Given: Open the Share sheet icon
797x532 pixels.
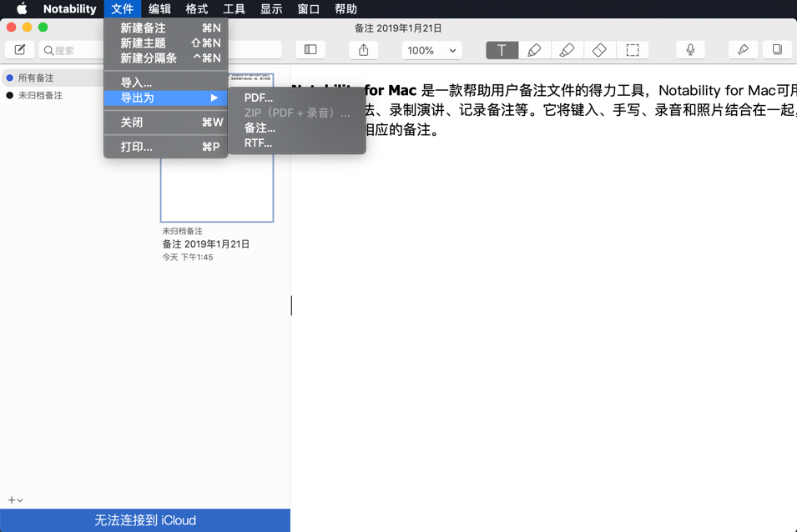Looking at the screenshot, I should point(363,50).
